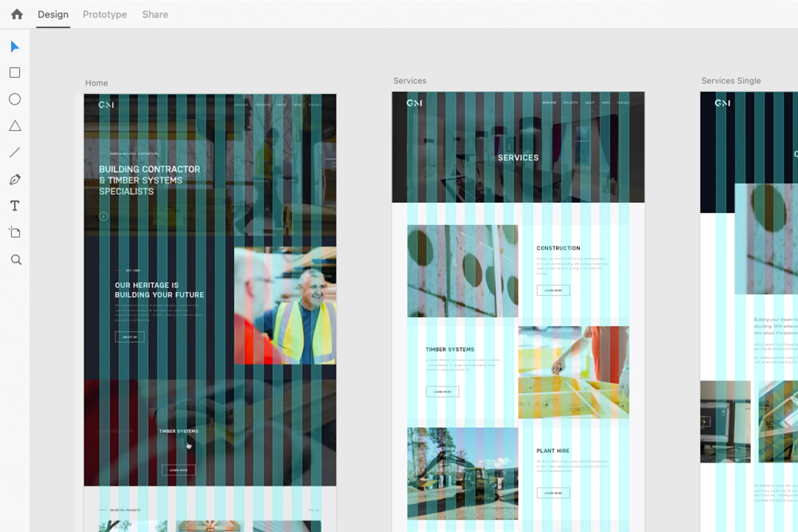Choose the Line tool

(15, 152)
